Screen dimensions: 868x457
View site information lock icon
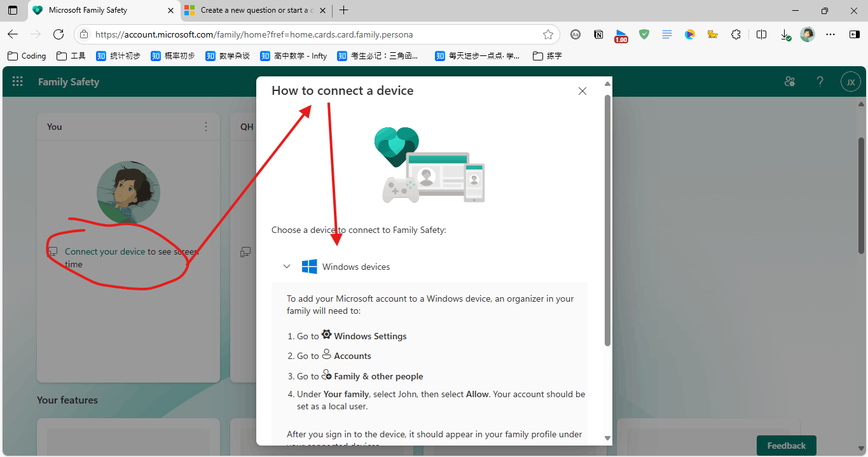84,34
